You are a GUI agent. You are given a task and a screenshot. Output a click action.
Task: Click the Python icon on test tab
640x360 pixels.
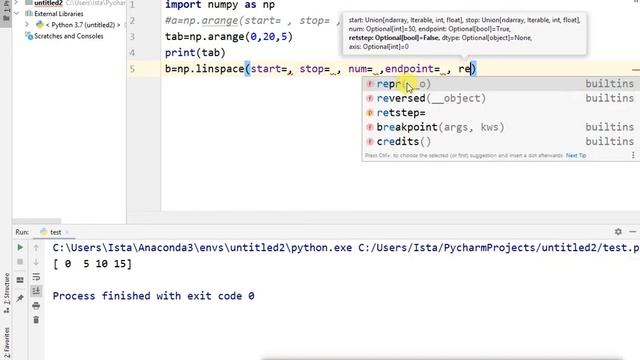(44, 232)
